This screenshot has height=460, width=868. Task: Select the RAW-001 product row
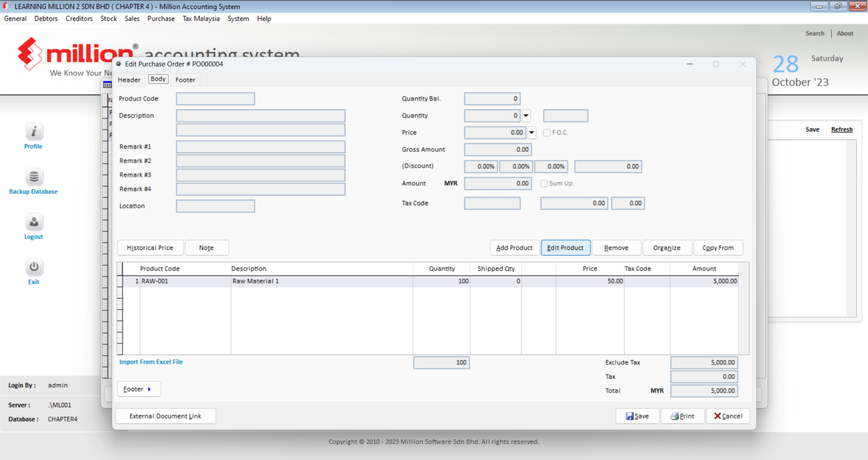point(430,281)
